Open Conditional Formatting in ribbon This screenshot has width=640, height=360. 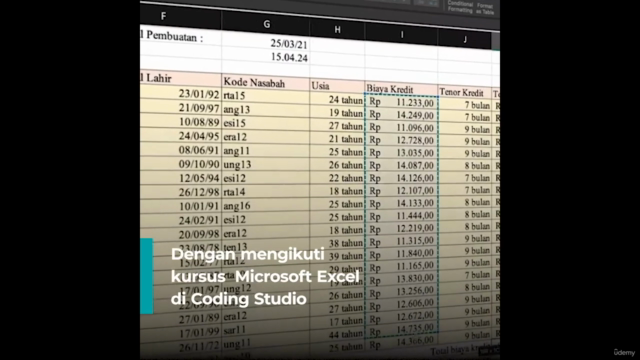click(x=460, y=7)
